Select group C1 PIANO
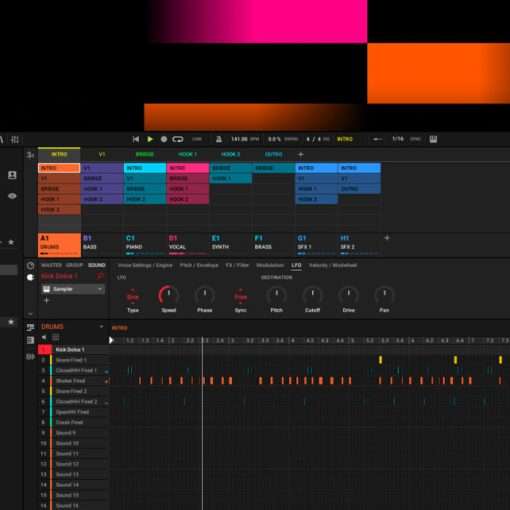Viewport: 510px width, 510px height. pos(145,245)
